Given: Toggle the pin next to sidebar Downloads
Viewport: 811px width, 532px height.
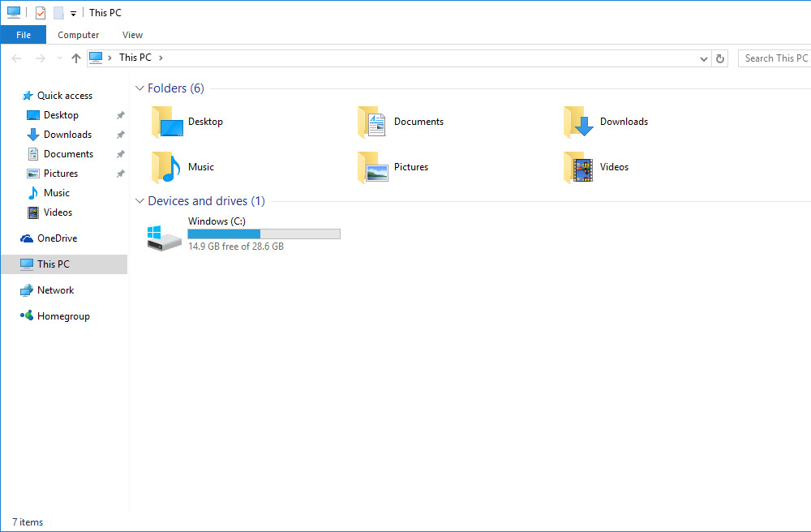Looking at the screenshot, I should (x=121, y=135).
